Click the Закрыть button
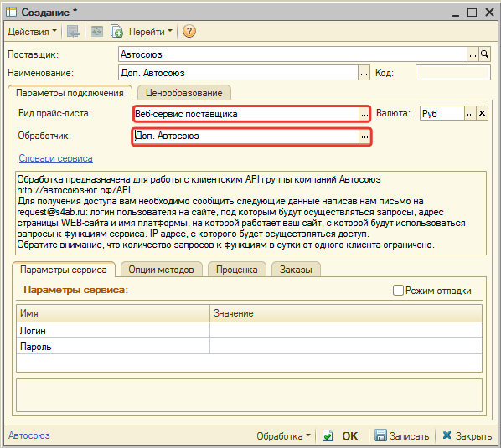This screenshot has height=448, width=501. point(467,436)
